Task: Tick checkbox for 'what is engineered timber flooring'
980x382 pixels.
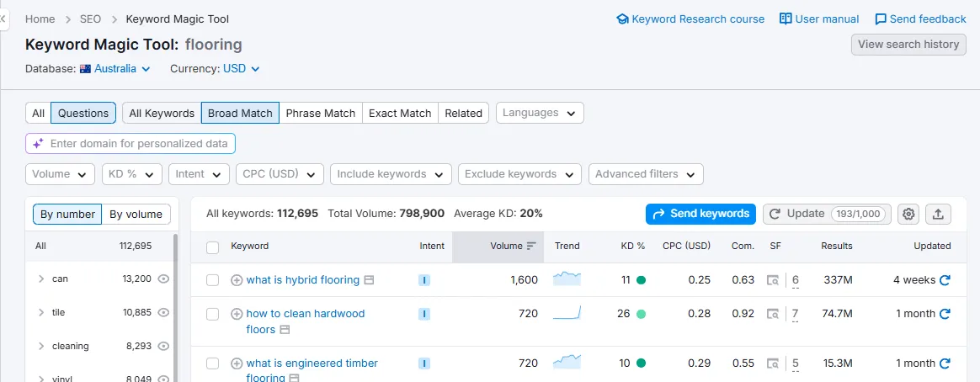Action: tap(212, 363)
